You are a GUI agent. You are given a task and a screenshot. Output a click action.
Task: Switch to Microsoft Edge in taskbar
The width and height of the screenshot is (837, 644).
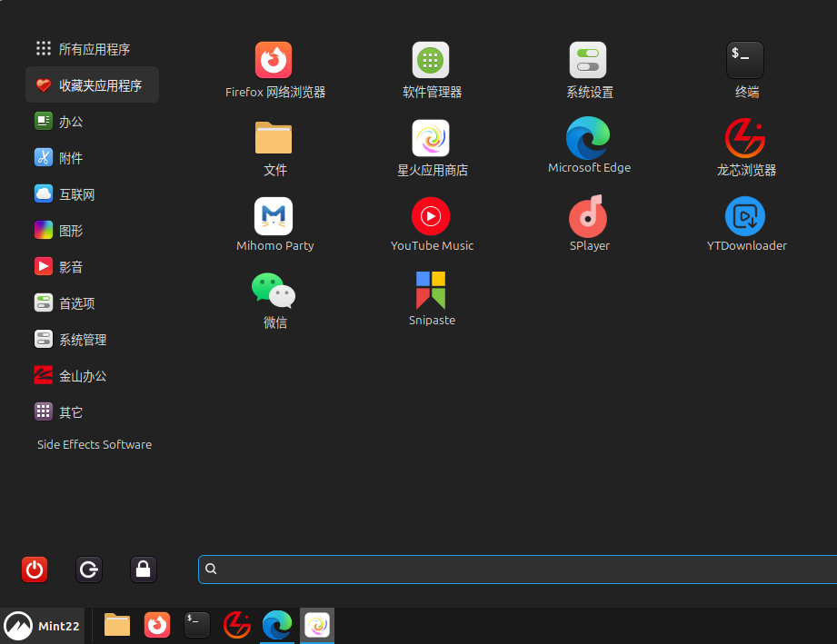tap(277, 625)
